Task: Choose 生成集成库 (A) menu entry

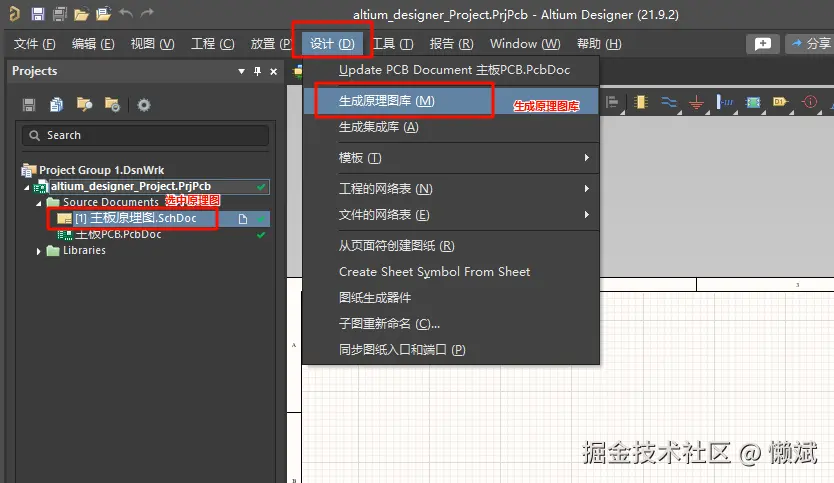Action: (x=451, y=127)
